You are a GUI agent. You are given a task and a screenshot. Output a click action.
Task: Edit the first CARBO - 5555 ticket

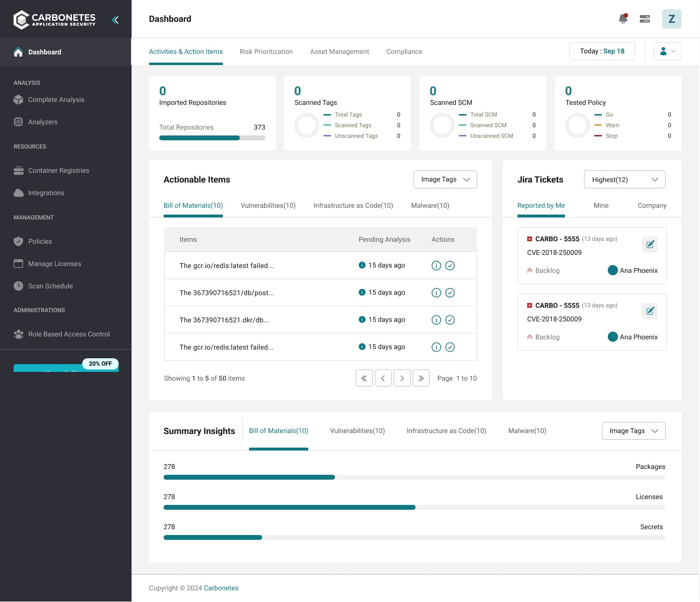pos(650,244)
